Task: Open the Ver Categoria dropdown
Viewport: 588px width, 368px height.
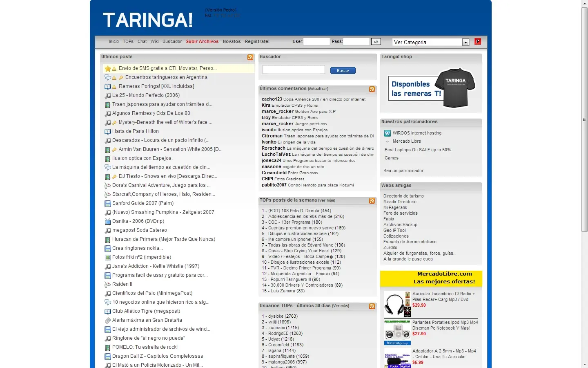Action: [430, 42]
